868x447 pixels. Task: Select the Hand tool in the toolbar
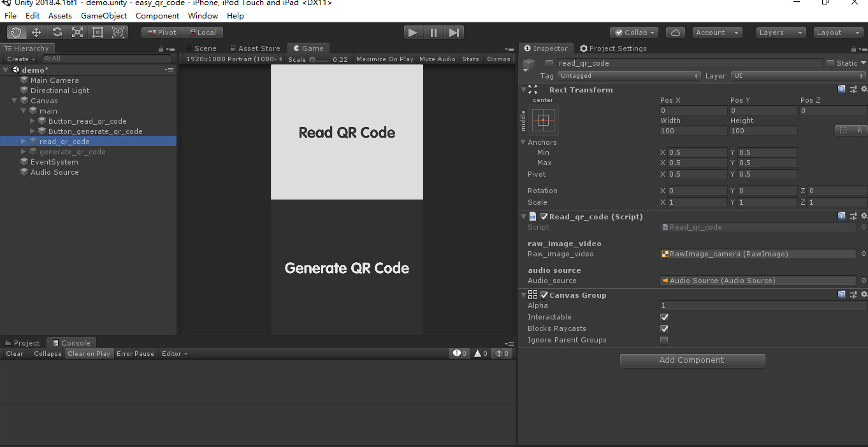click(x=16, y=32)
